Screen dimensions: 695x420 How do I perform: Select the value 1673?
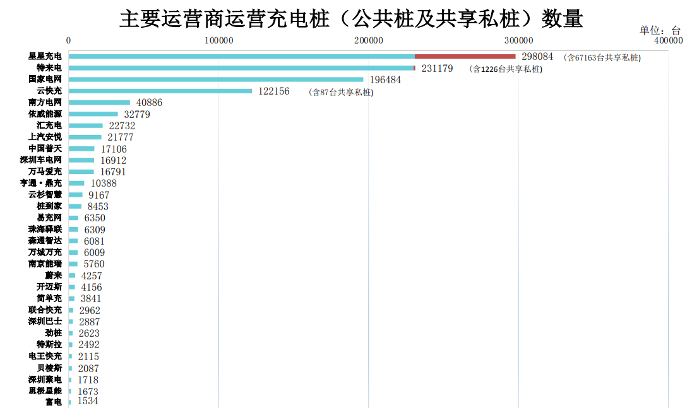pos(88,391)
